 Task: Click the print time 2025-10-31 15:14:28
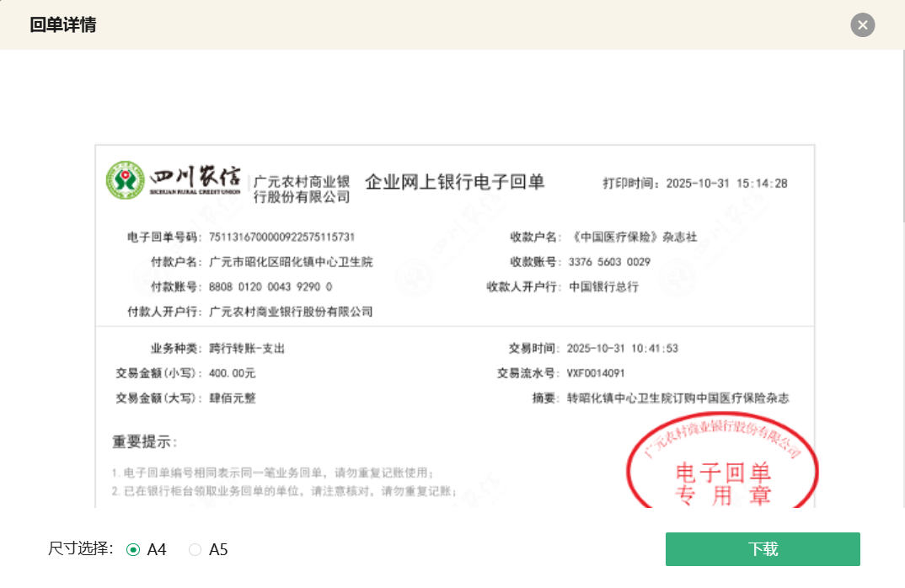pos(726,184)
